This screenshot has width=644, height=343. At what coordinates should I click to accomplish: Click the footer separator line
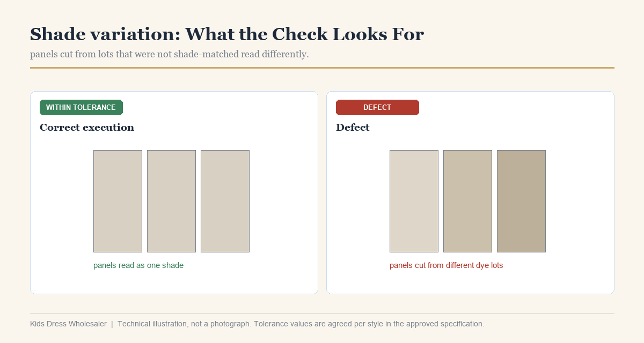coord(322,314)
